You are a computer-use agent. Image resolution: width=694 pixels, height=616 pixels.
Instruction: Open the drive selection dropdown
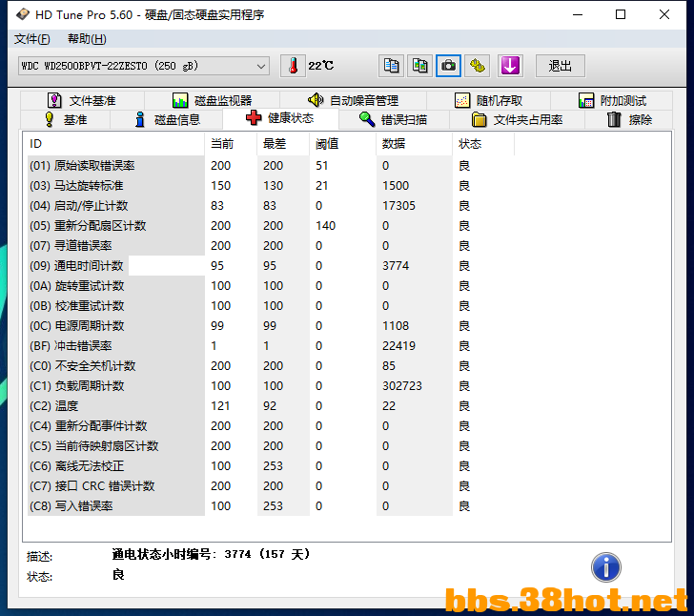[x=144, y=66]
